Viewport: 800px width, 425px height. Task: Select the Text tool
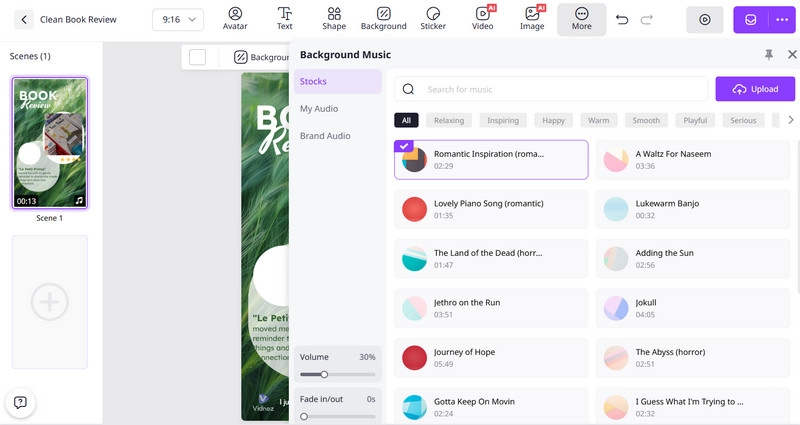click(285, 19)
